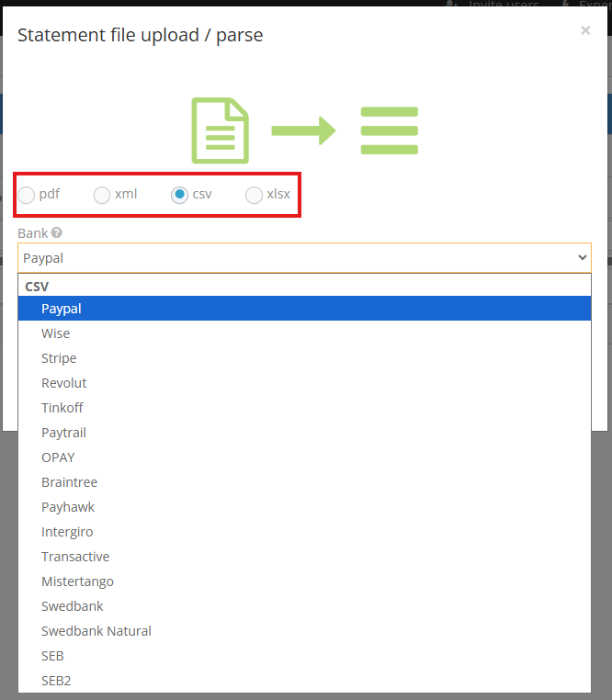This screenshot has width=612, height=700.
Task: Select the Swedbank Natural option
Action: (x=305, y=631)
